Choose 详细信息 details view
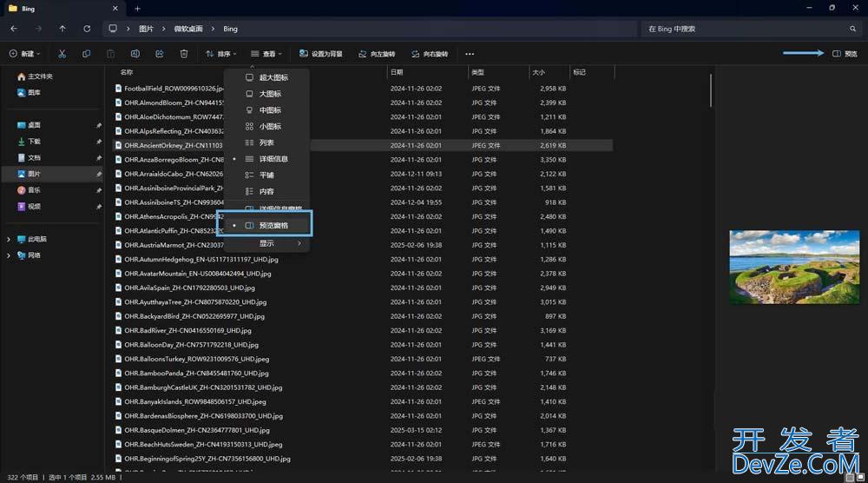868x483 pixels. click(x=266, y=159)
